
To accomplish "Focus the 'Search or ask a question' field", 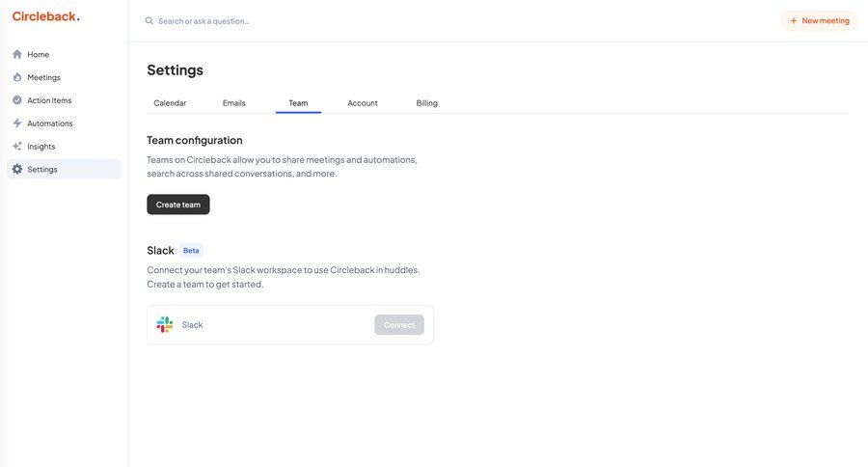I will [289, 20].
